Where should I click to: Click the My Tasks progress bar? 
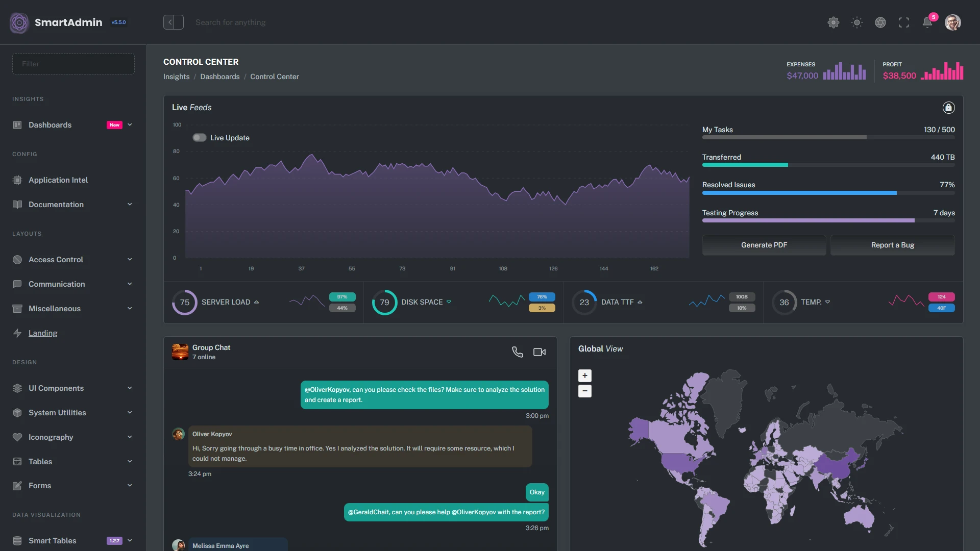(x=828, y=138)
